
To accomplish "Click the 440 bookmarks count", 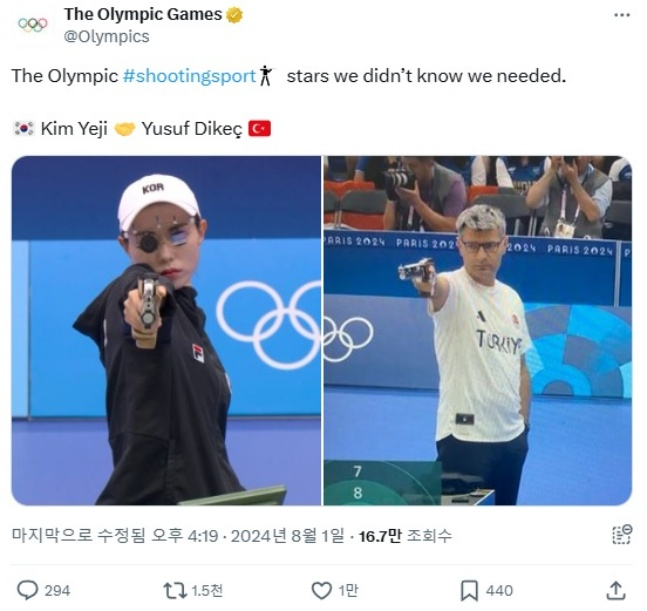I will [x=499, y=591].
